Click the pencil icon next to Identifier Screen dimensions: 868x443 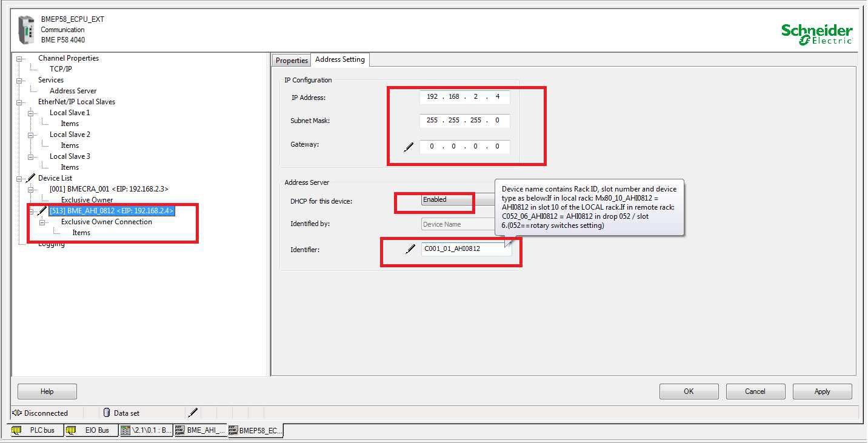pyautogui.click(x=410, y=248)
